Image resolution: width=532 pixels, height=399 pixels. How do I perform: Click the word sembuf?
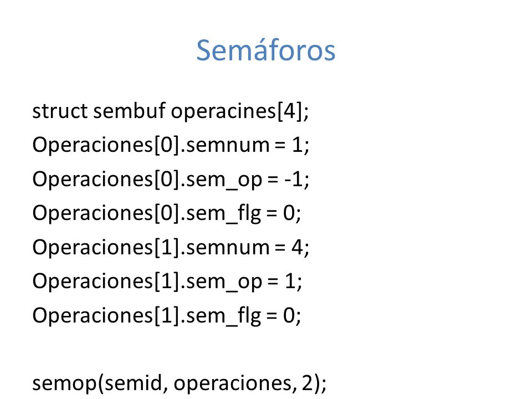(129, 111)
